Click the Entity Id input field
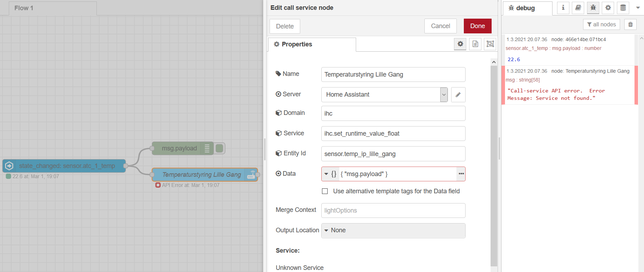 pos(393,154)
